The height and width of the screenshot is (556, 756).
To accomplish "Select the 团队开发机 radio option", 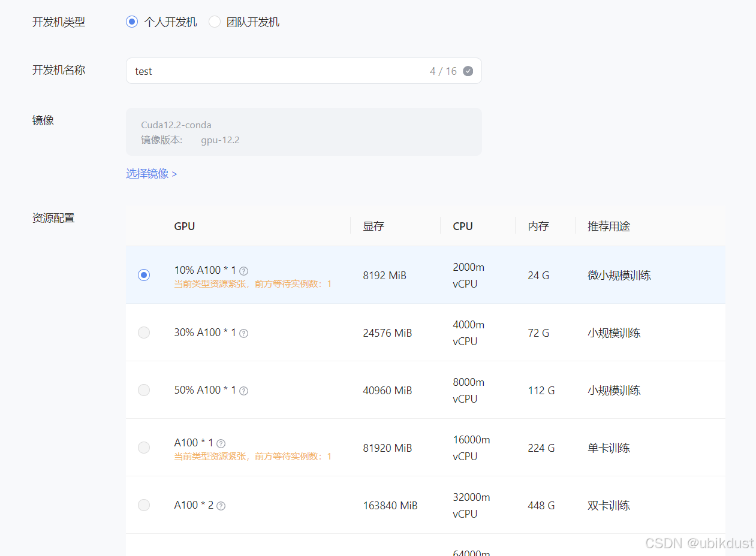I will (215, 22).
